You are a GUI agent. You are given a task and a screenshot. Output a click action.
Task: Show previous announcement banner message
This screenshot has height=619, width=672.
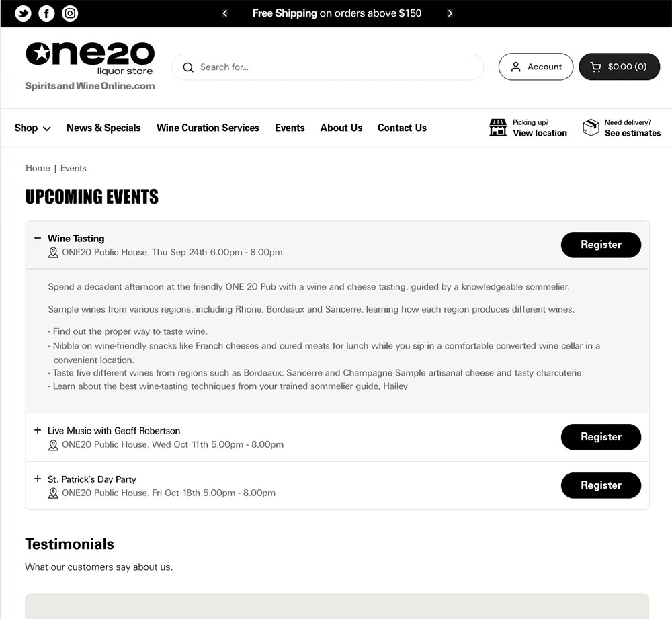[x=225, y=13]
